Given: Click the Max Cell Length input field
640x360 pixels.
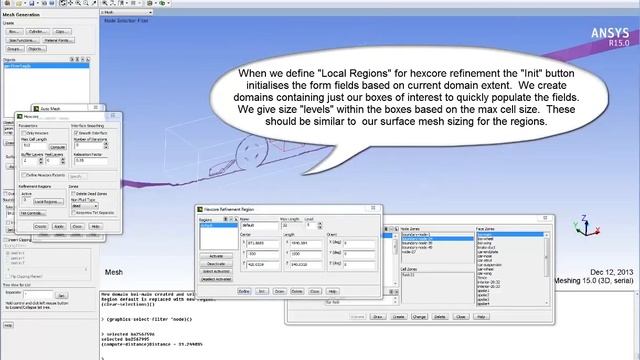Looking at the screenshot, I should [35, 145].
